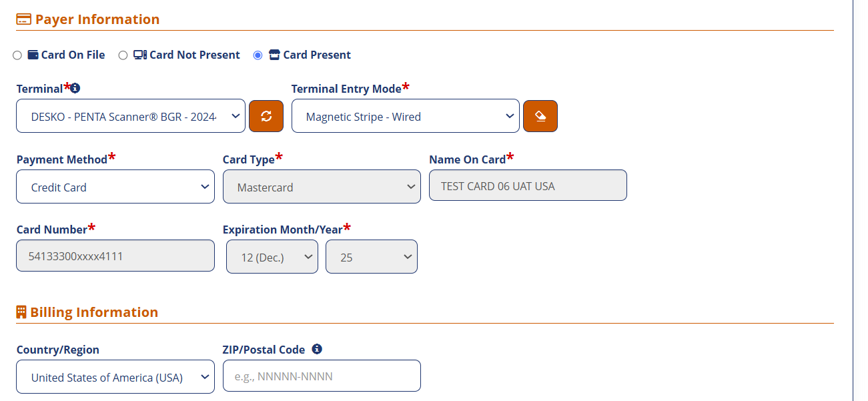The image size is (868, 401).
Task: Open the expiration month dropdown
Action: 272,257
